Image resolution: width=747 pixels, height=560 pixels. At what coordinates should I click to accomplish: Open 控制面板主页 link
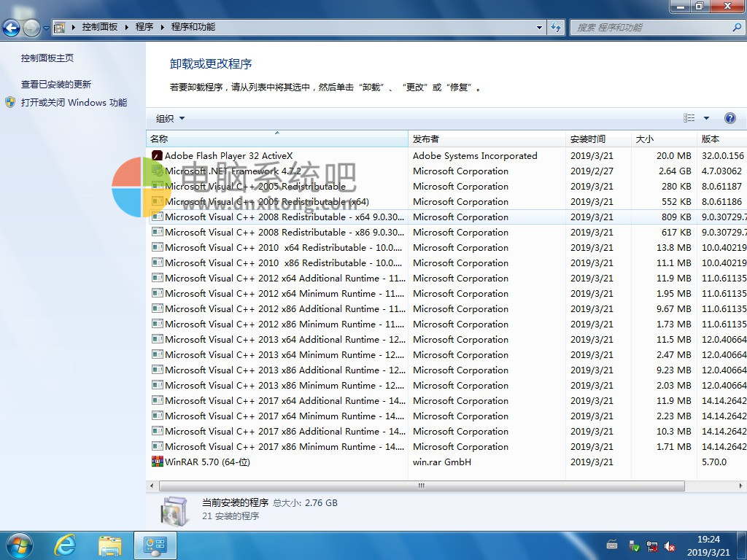point(47,58)
